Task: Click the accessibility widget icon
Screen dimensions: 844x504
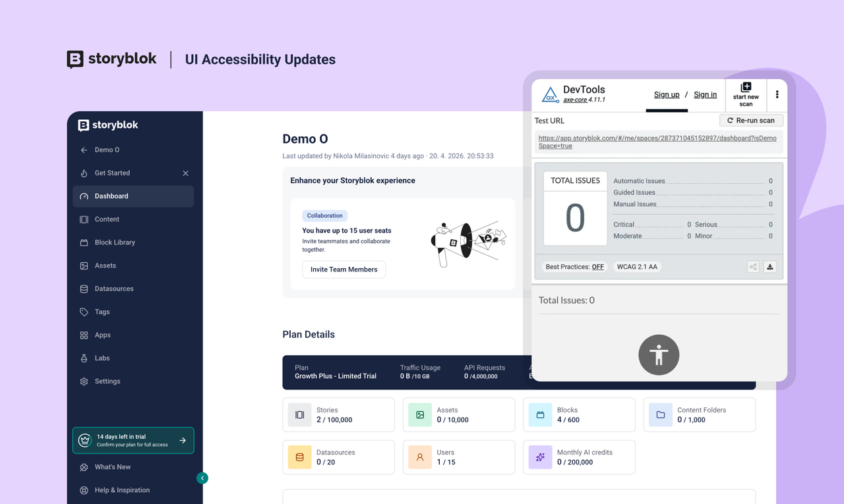Action: [658, 354]
